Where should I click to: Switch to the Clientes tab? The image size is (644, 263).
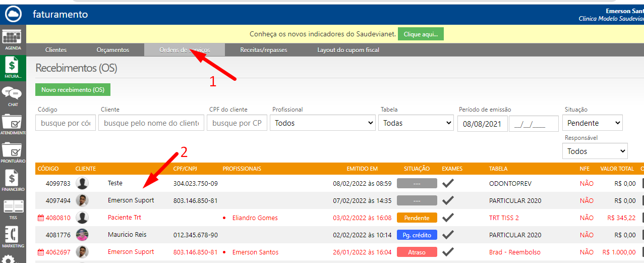56,50
